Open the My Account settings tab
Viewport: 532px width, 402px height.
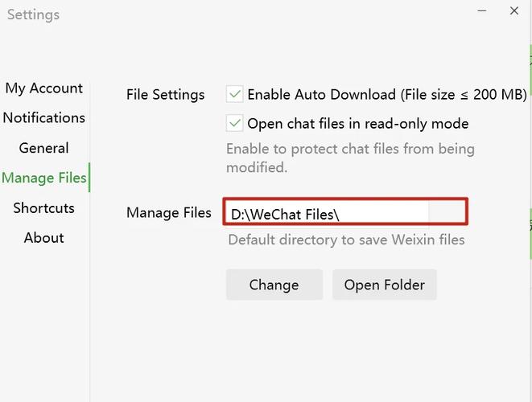(x=44, y=88)
